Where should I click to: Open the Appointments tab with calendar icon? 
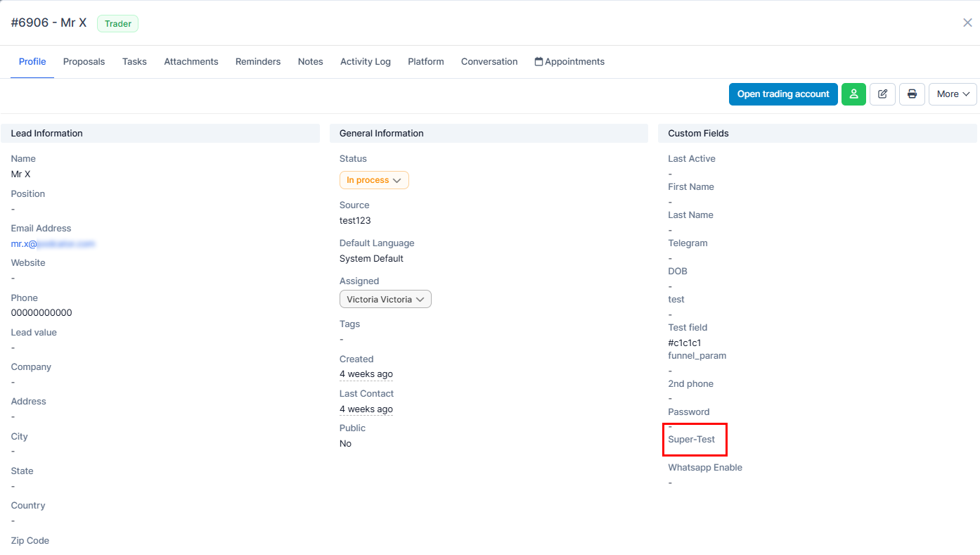(x=569, y=62)
